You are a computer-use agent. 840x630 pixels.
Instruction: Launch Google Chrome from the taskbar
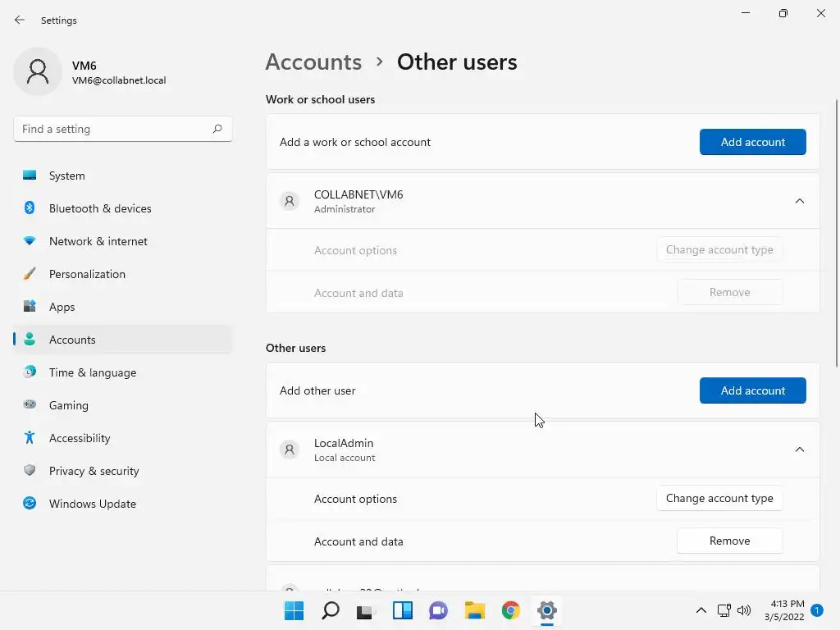tap(511, 610)
